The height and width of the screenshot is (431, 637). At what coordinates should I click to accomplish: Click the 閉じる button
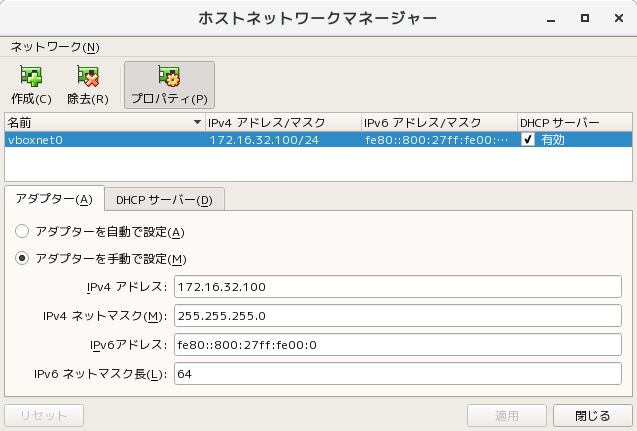[593, 416]
